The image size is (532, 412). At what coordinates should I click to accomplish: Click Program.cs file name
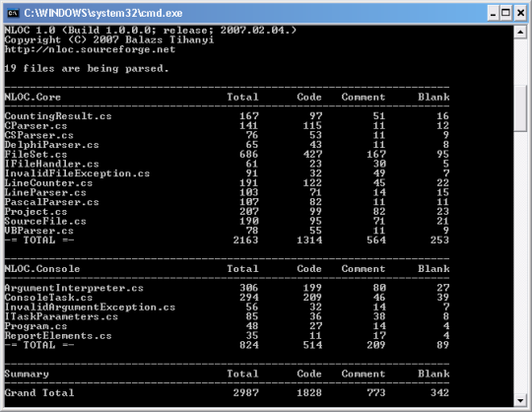coord(35,326)
